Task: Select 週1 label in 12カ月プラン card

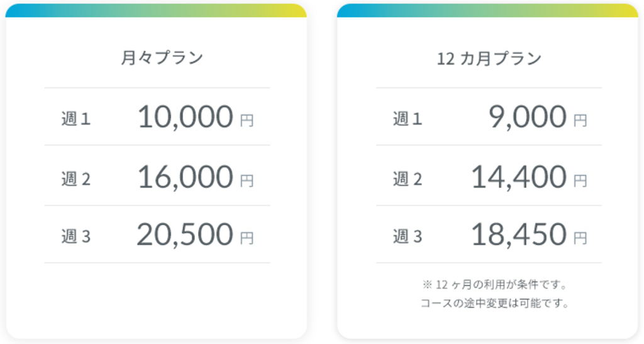Action: 408,119
